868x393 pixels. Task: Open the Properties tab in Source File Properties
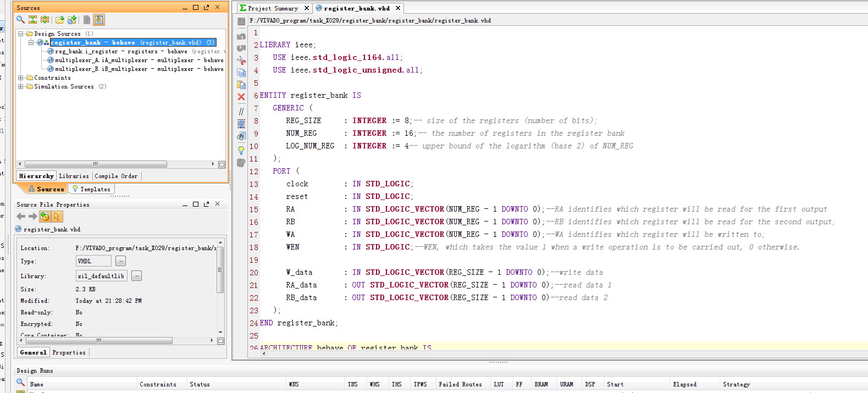pyautogui.click(x=69, y=352)
